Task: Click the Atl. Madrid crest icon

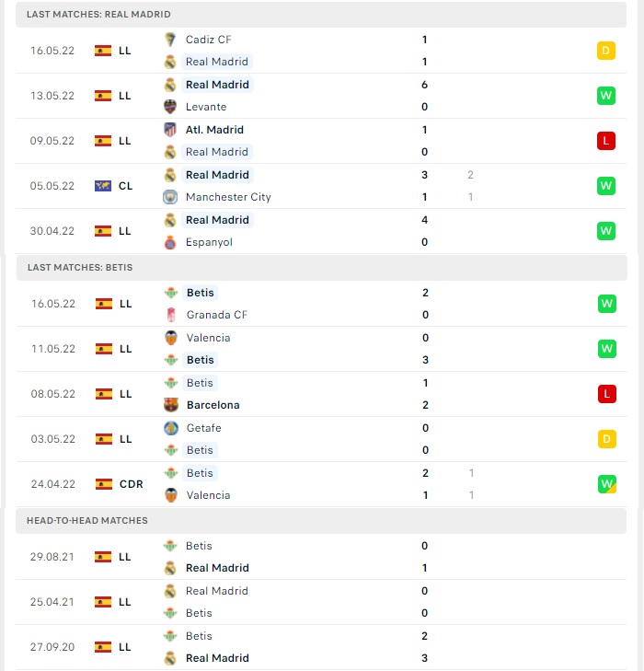Action: 170,130
